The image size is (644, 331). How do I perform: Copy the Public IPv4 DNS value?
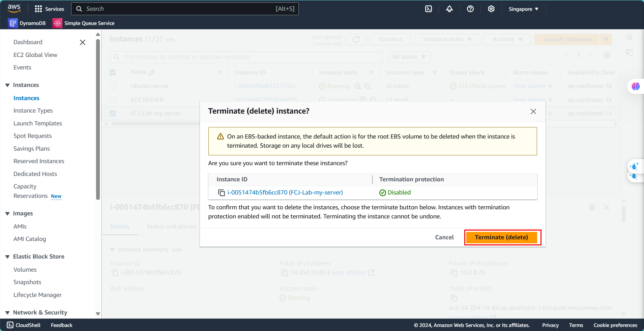click(454, 298)
